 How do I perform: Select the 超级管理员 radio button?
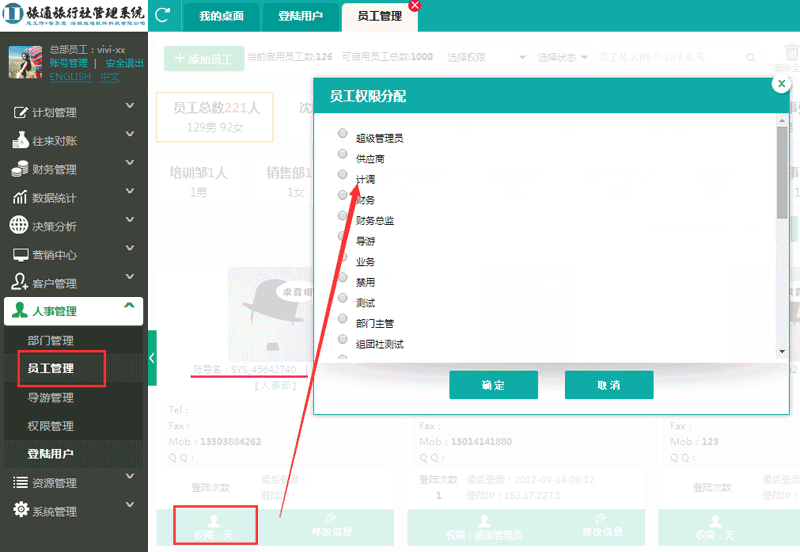coord(343,133)
